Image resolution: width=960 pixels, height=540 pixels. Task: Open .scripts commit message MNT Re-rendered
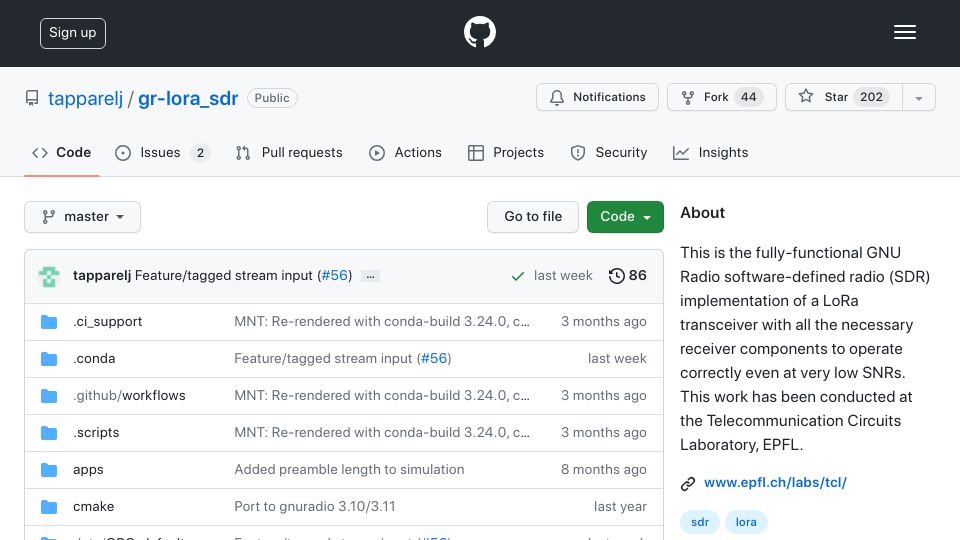[382, 432]
